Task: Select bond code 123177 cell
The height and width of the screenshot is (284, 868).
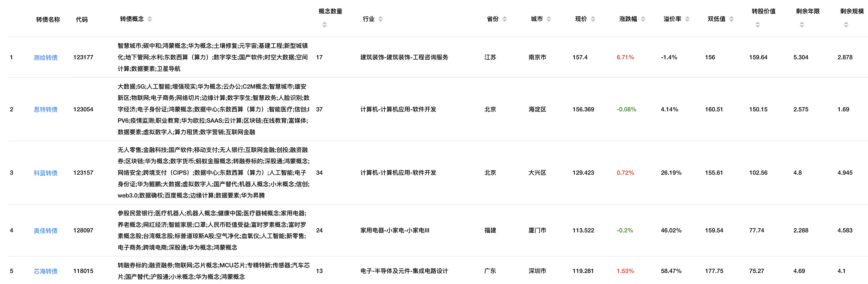Action: click(x=83, y=57)
